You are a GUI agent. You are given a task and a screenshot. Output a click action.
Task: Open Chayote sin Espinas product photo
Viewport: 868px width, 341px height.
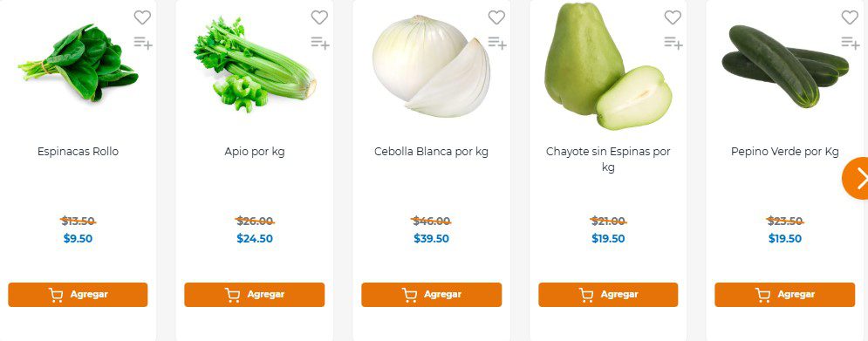(608, 66)
